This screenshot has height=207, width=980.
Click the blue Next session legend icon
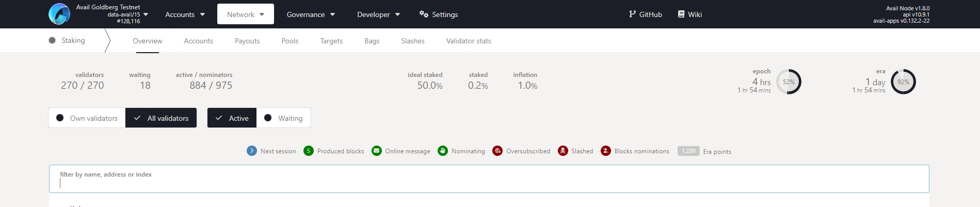(x=252, y=151)
